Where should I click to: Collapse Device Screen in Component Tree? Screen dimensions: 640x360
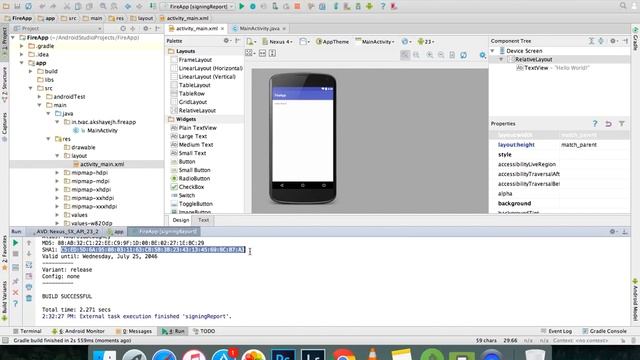click(493, 51)
